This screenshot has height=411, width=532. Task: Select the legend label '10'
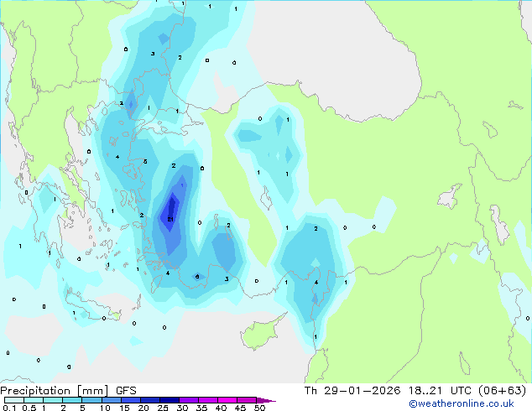105,408
